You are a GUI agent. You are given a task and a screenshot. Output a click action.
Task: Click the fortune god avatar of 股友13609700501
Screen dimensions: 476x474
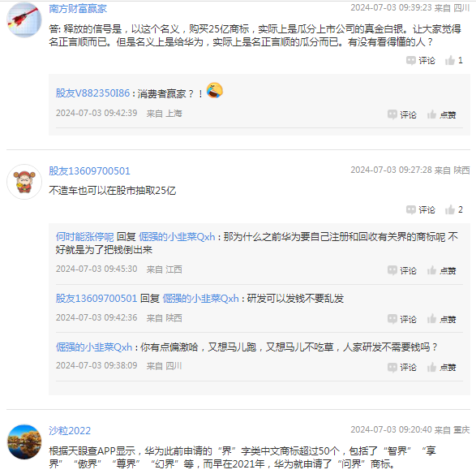click(24, 182)
